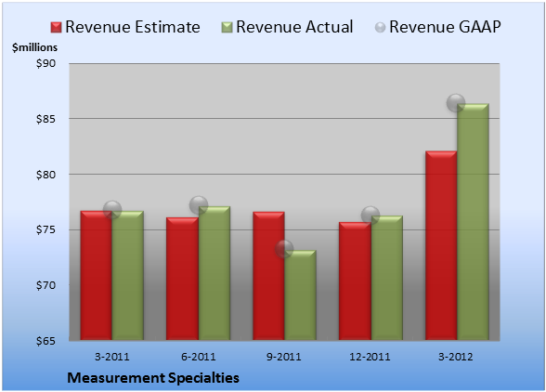Click the GAAP sphere marker for 3-2012

pos(456,103)
